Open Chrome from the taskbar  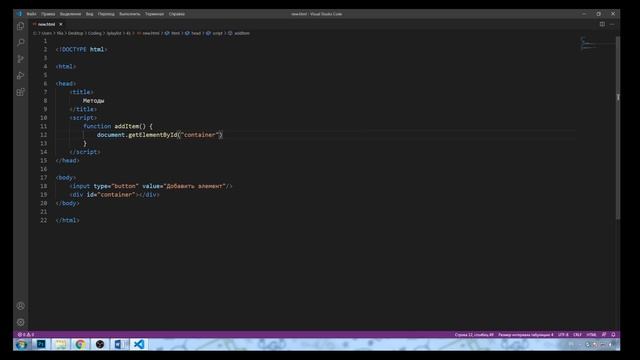tap(80, 344)
